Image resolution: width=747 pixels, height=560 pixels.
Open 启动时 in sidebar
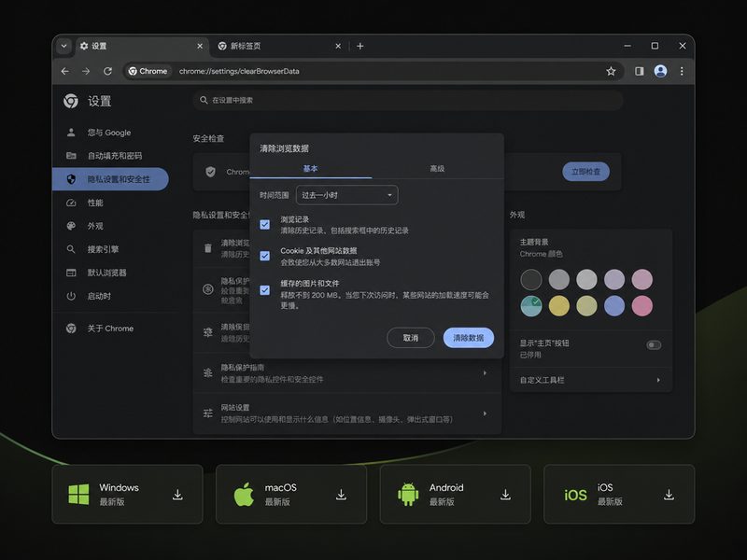point(110,296)
